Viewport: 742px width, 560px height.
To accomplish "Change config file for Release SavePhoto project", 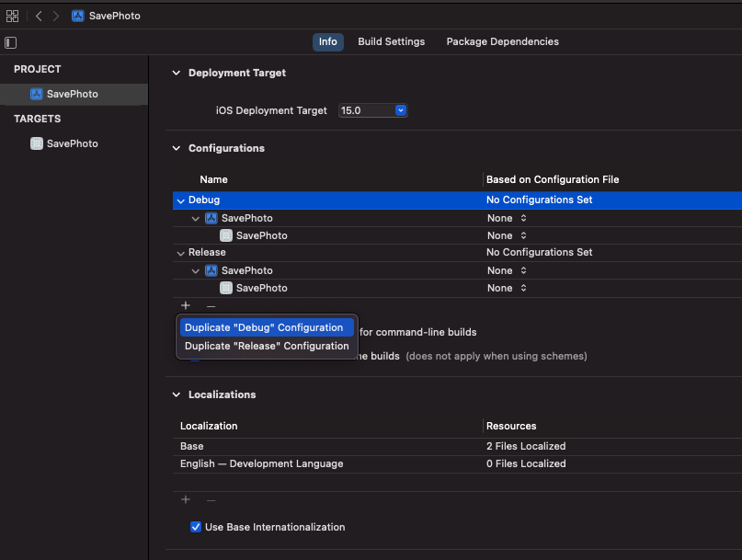I will click(x=507, y=270).
